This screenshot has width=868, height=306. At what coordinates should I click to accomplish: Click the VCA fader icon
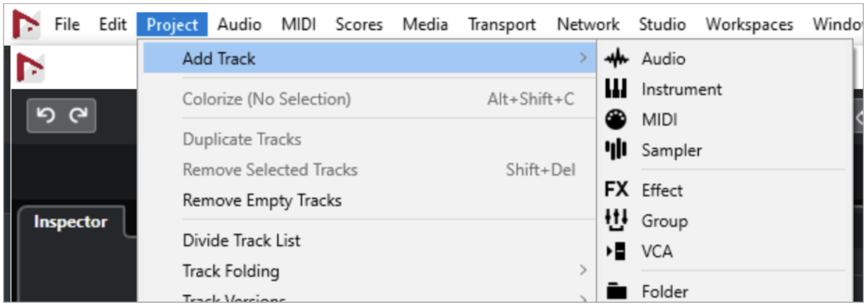pos(616,251)
